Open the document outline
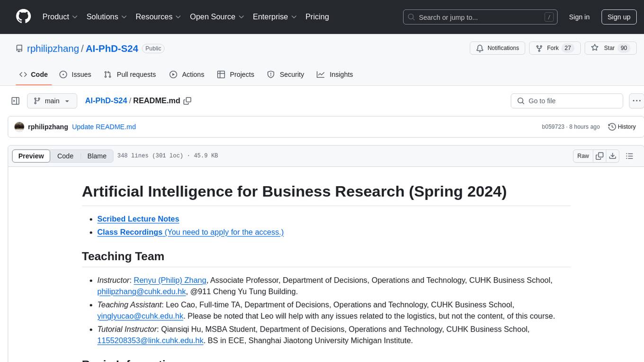Viewport: 644px width, 362px height. pyautogui.click(x=629, y=156)
